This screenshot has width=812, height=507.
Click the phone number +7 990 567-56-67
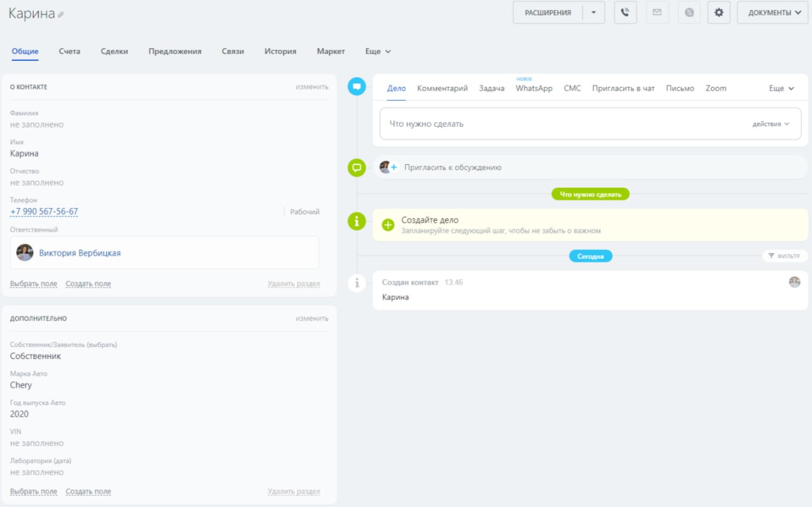[44, 212]
